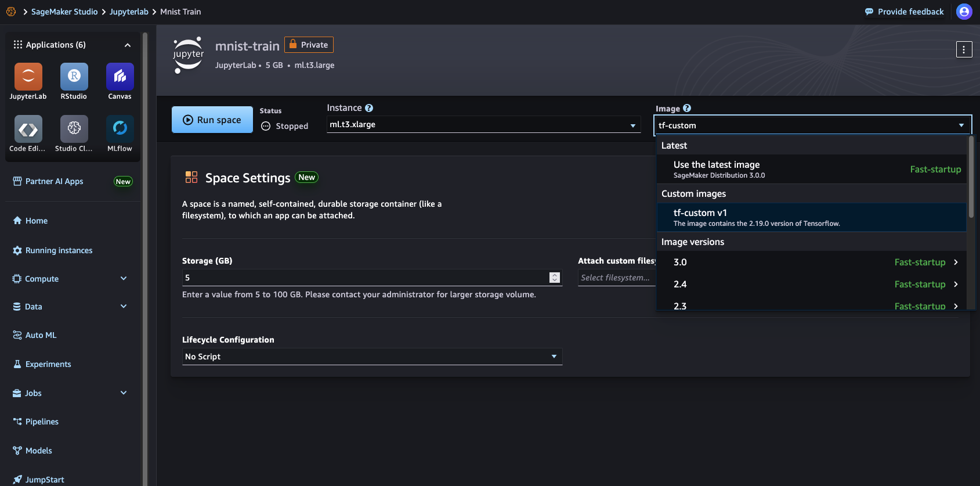Go to Home in sidebar

click(x=30, y=221)
